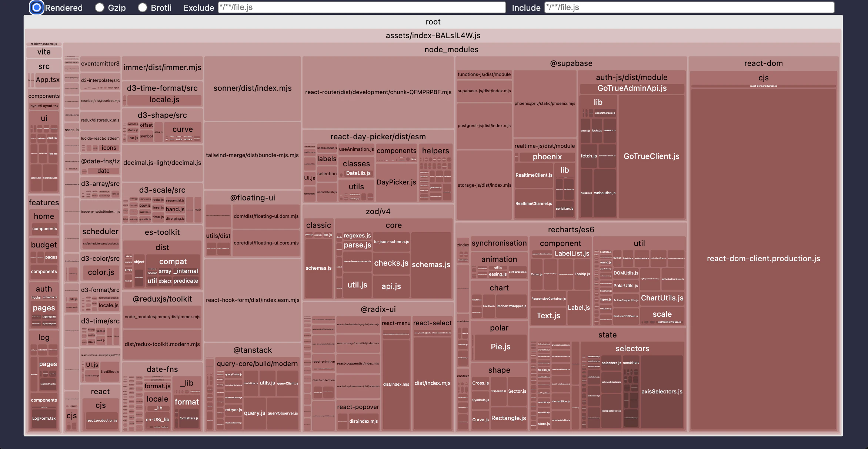Select the GoTrueAdminApi.js block
This screenshot has width=868, height=449.
coord(632,88)
